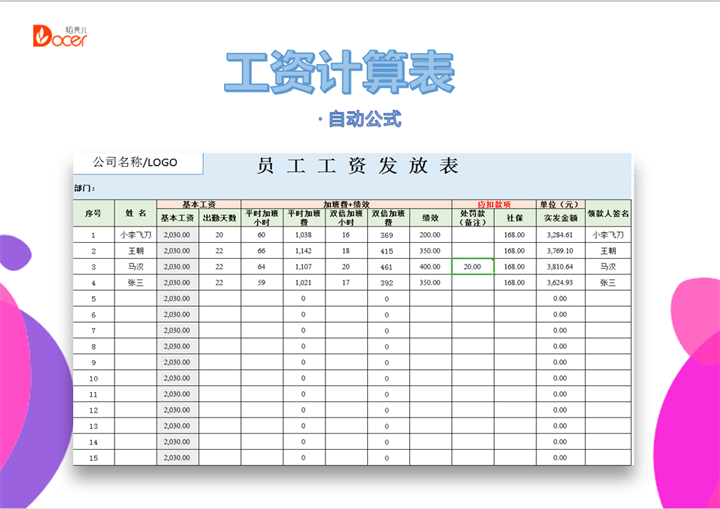The height and width of the screenshot is (509, 720).
Task: Click 王朝's signature cell in last column
Action: 608,251
